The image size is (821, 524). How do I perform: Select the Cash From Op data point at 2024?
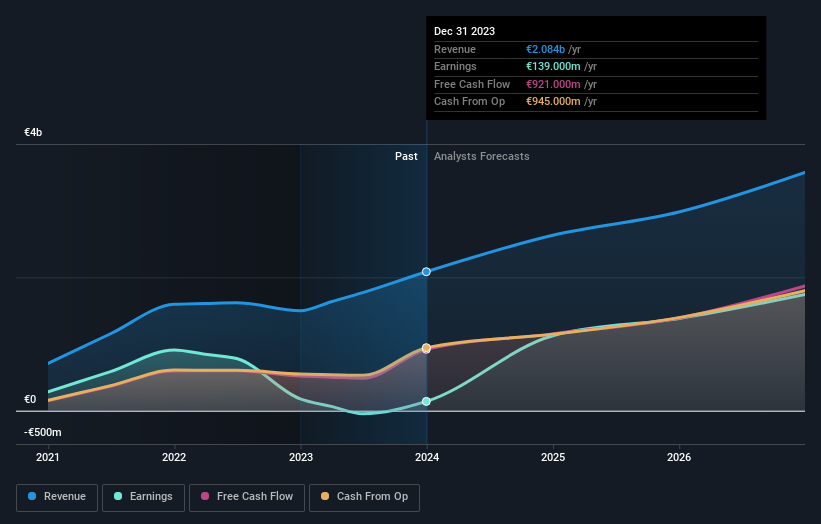(426, 348)
